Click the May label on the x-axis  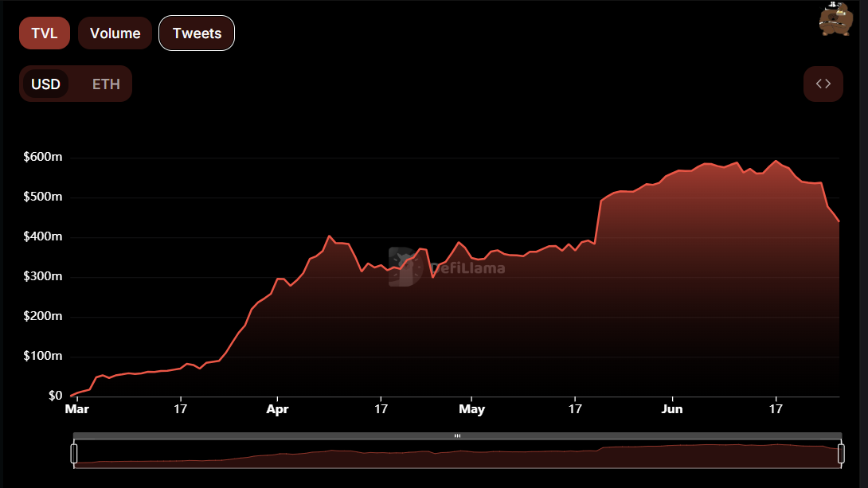click(x=471, y=409)
